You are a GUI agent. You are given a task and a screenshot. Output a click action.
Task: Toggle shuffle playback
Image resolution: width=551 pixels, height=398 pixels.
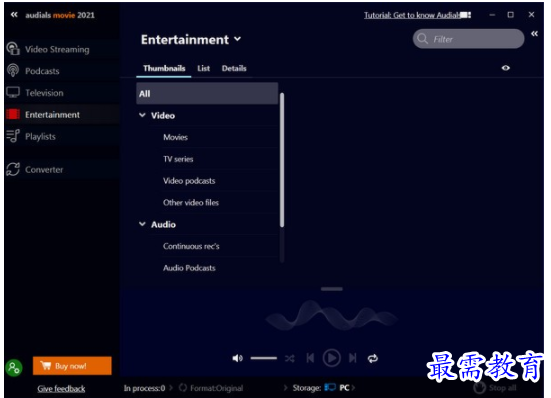pos(290,359)
